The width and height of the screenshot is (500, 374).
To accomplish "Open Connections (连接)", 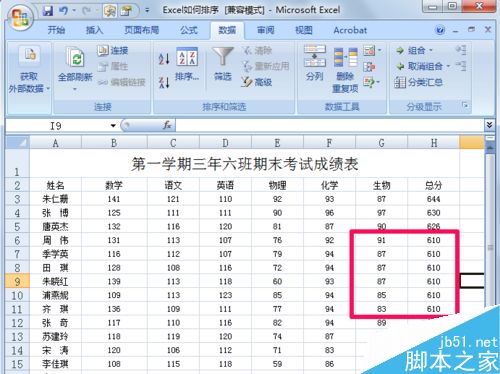I will pos(113,50).
